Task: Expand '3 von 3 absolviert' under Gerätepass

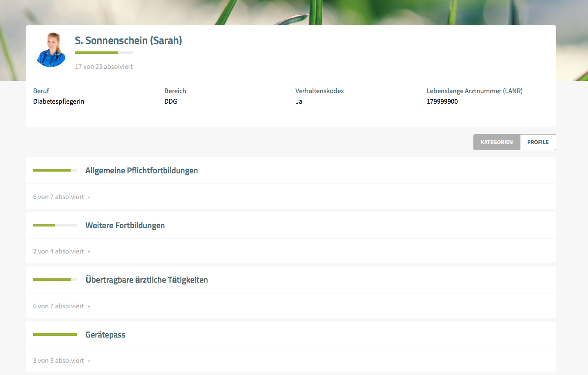Action: (x=61, y=361)
